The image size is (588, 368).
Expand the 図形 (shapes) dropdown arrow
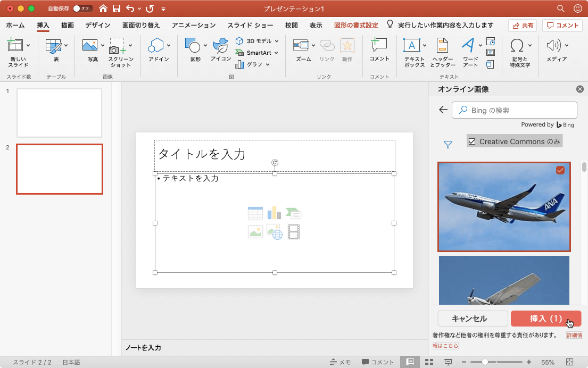point(205,45)
